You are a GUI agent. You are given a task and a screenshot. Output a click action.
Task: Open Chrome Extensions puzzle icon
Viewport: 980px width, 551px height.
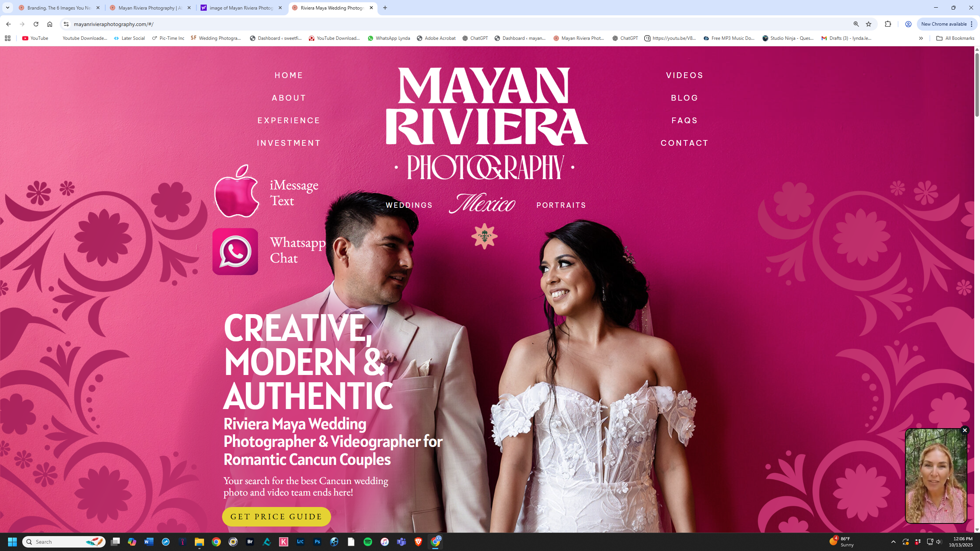[888, 24]
